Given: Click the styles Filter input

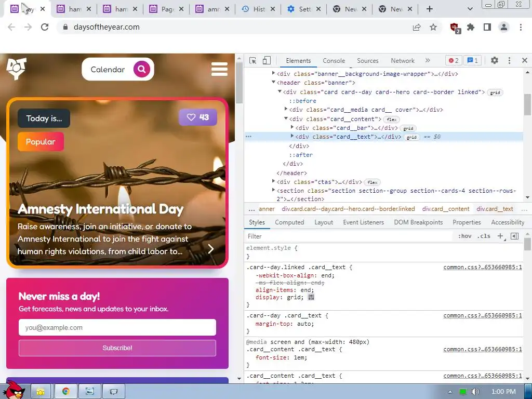Looking at the screenshot, I should [x=350, y=236].
